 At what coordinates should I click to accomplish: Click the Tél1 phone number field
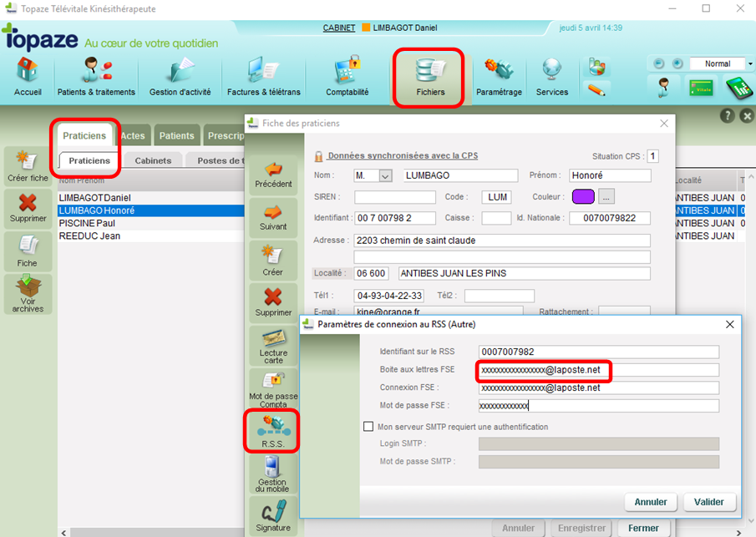389,296
